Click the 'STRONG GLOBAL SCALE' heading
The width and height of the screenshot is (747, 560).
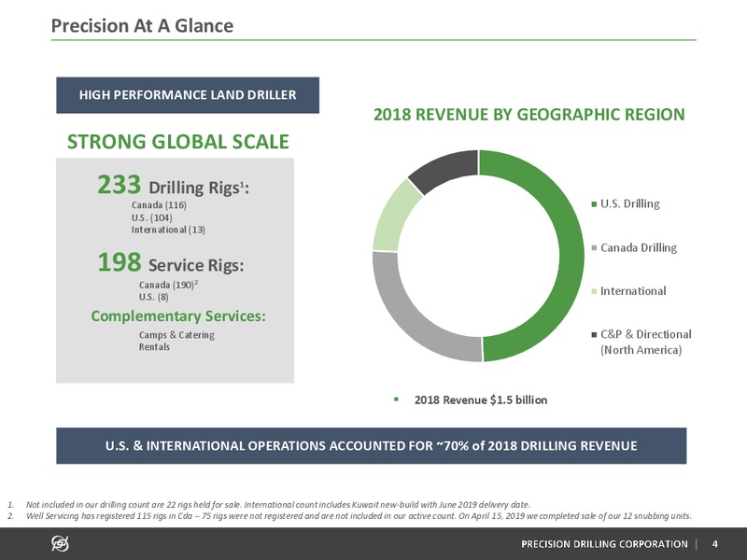point(177,142)
